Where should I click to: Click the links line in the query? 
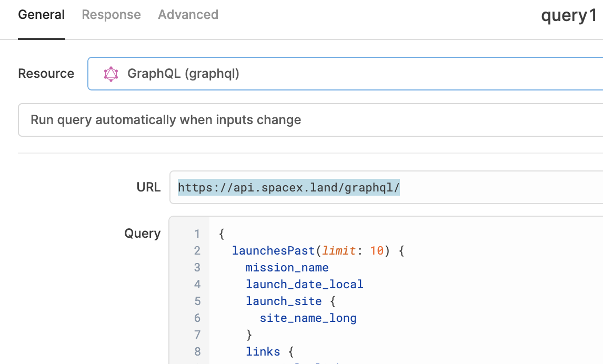(x=269, y=351)
